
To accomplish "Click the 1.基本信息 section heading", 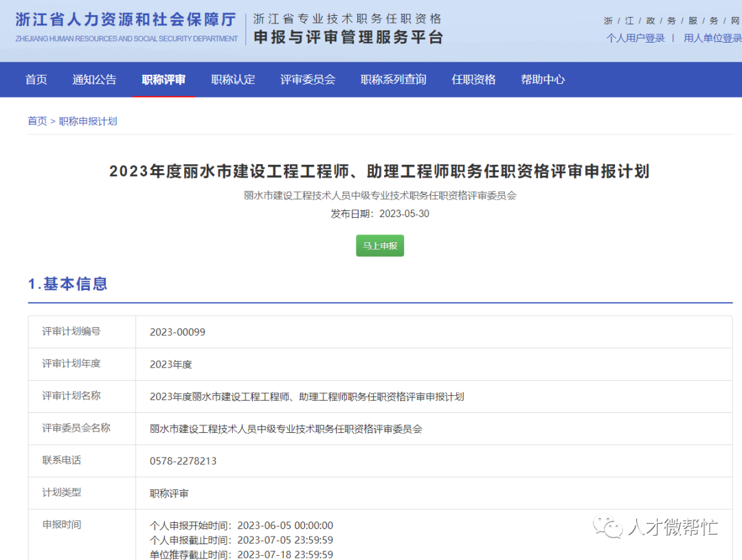I will (x=69, y=284).
